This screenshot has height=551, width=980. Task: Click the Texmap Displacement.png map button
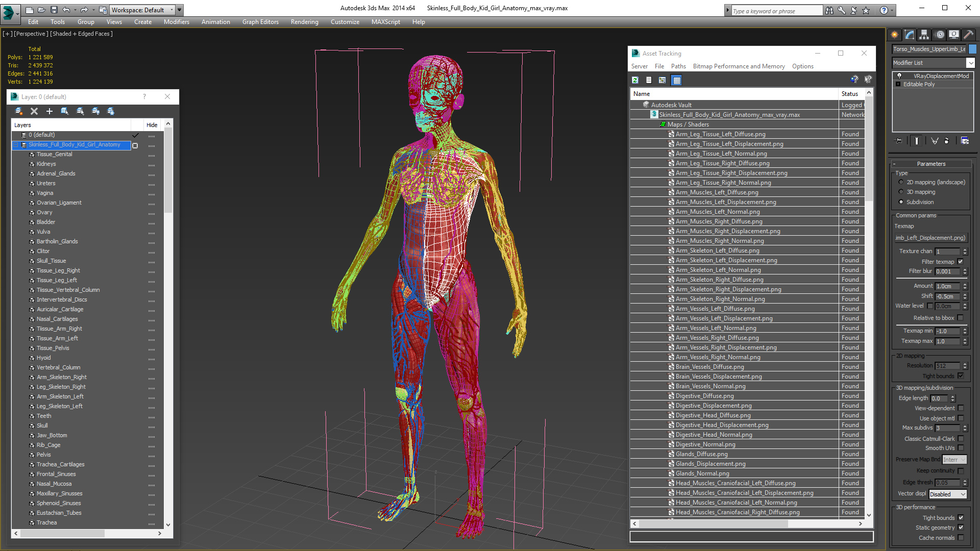coord(930,238)
